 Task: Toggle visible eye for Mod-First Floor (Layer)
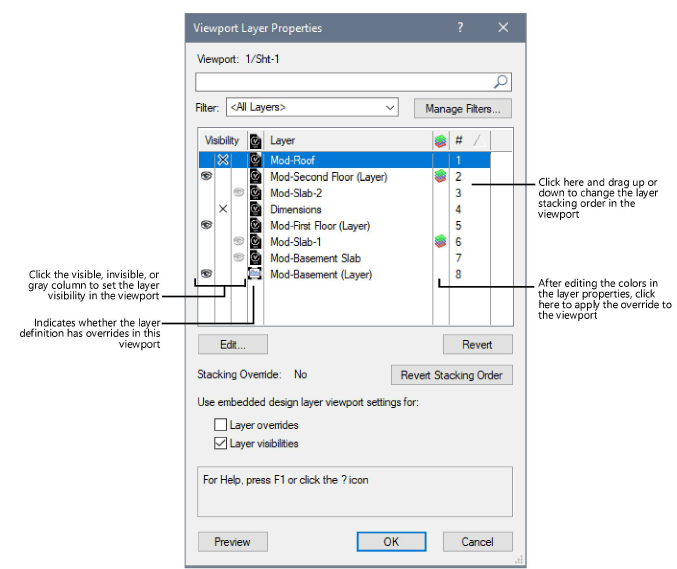[x=206, y=224]
